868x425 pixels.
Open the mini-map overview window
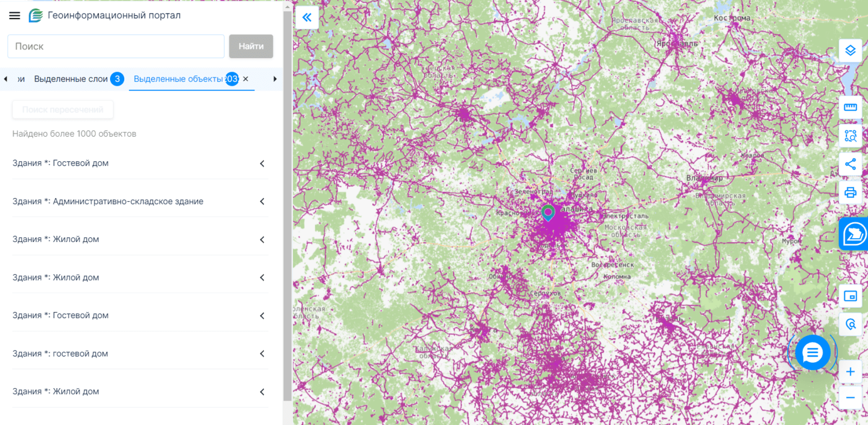tap(850, 296)
